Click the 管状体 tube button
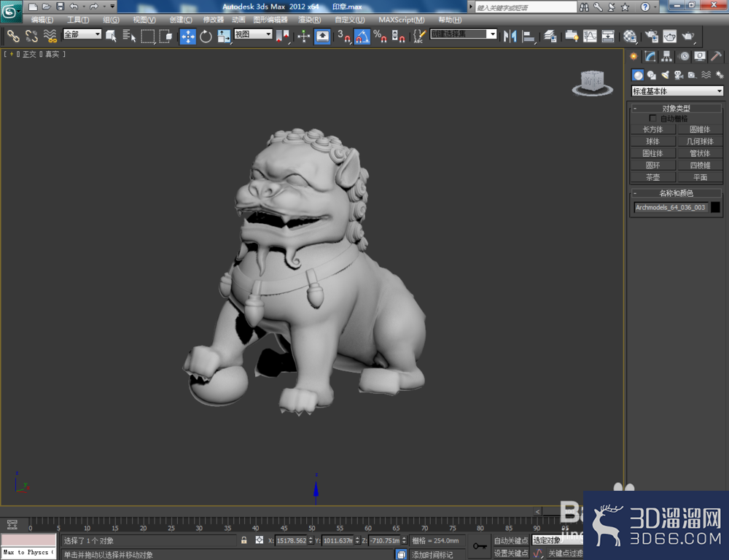This screenshot has height=560, width=729. [x=700, y=153]
